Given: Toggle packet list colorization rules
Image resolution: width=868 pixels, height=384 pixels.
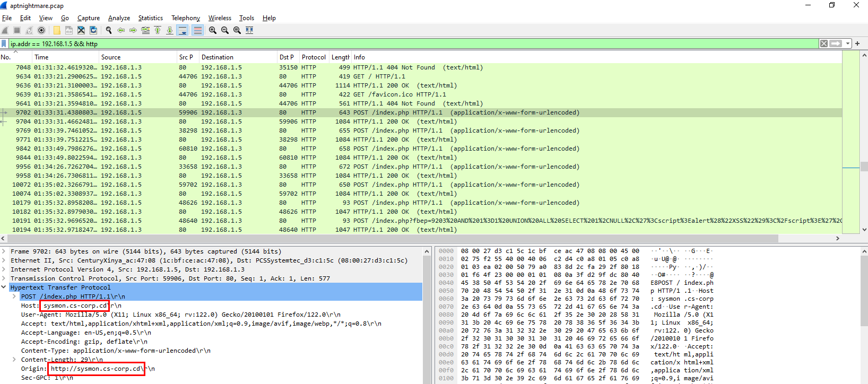Looking at the screenshot, I should (197, 30).
